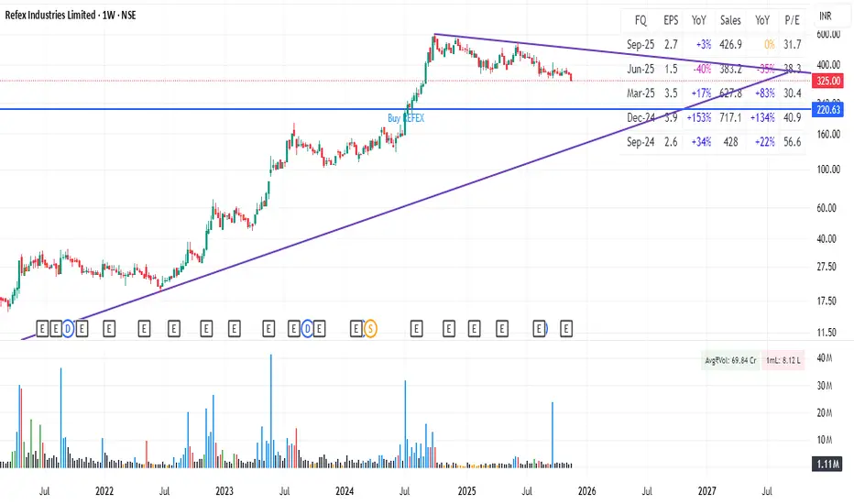Select the blue 220.63 price line label

pos(827,110)
